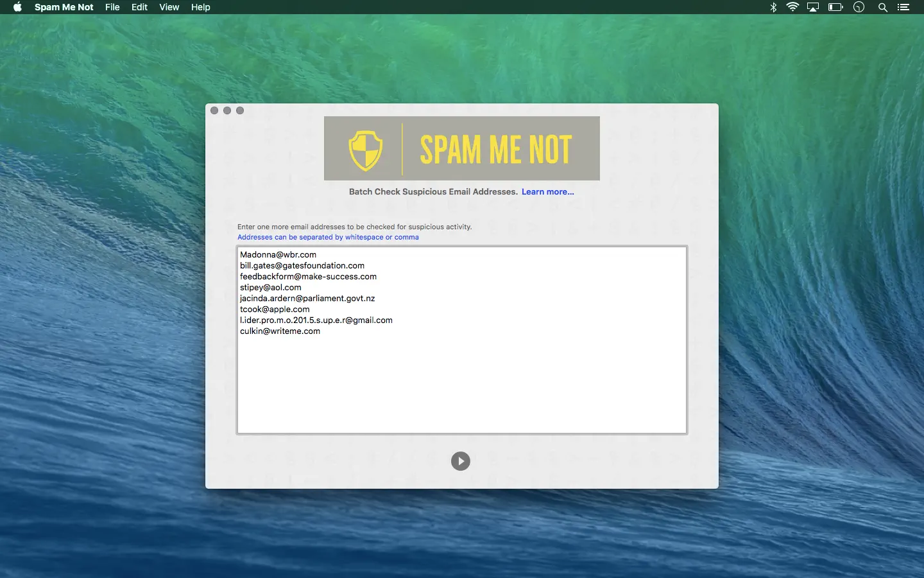Click the yellow shield logo icon
Image resolution: width=924 pixels, height=578 pixels.
point(366,150)
